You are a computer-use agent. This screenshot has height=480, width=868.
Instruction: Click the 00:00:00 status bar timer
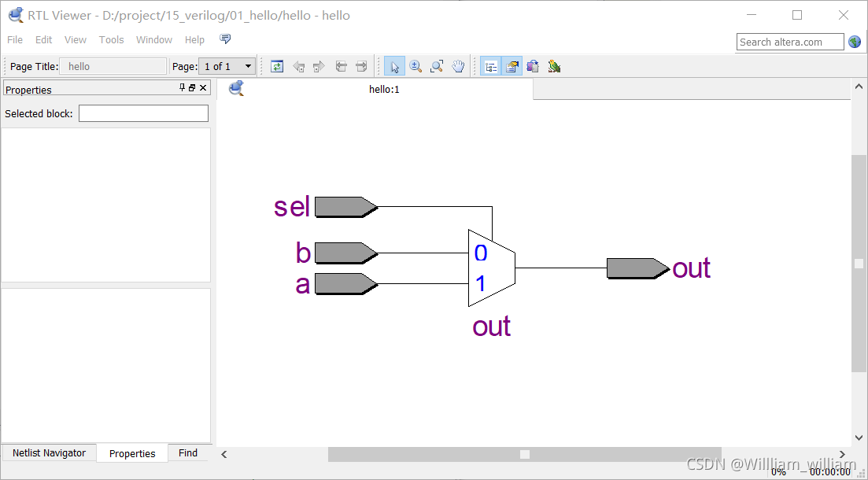pos(829,471)
